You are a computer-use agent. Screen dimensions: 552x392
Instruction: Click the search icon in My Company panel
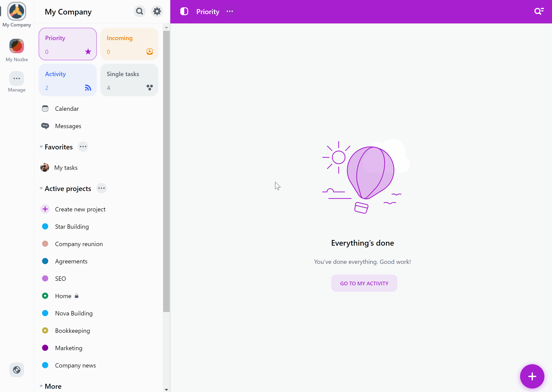tap(140, 11)
